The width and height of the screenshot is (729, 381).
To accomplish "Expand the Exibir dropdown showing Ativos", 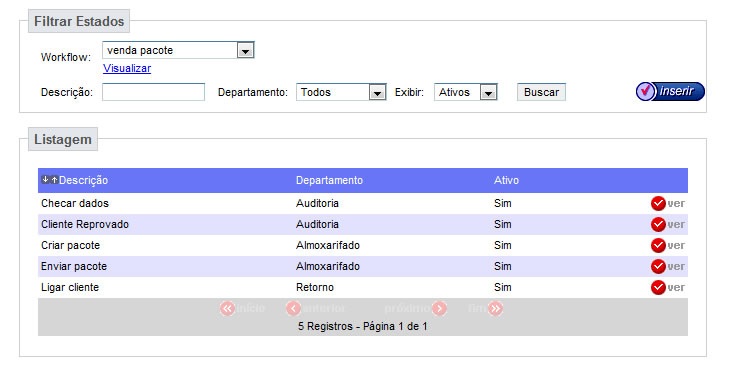I will click(466, 92).
